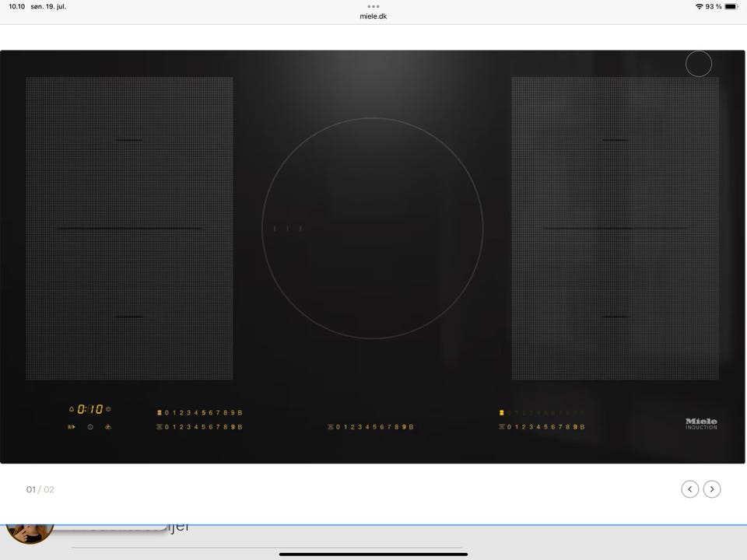
Task: Select level 9 on center zone power scale
Action: click(x=404, y=427)
